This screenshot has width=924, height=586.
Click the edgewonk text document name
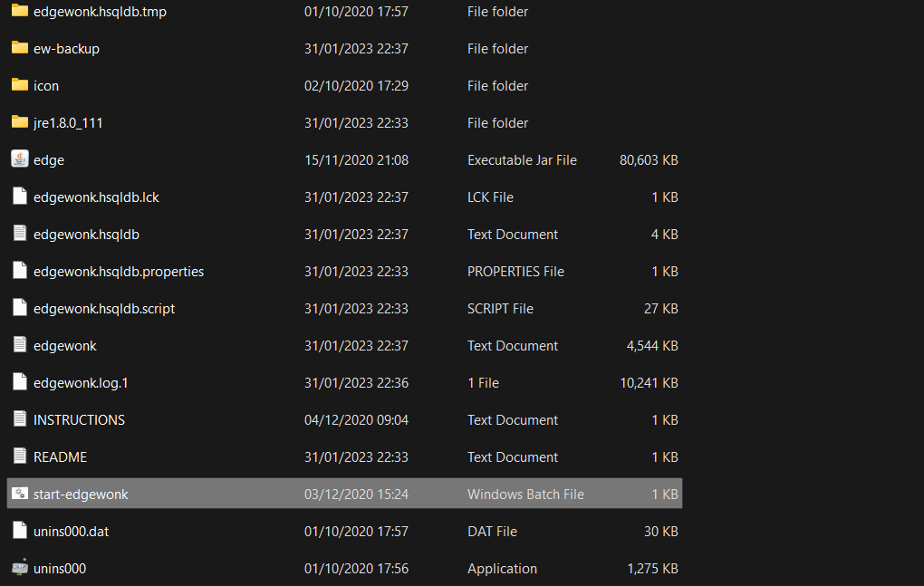pyautogui.click(x=65, y=345)
